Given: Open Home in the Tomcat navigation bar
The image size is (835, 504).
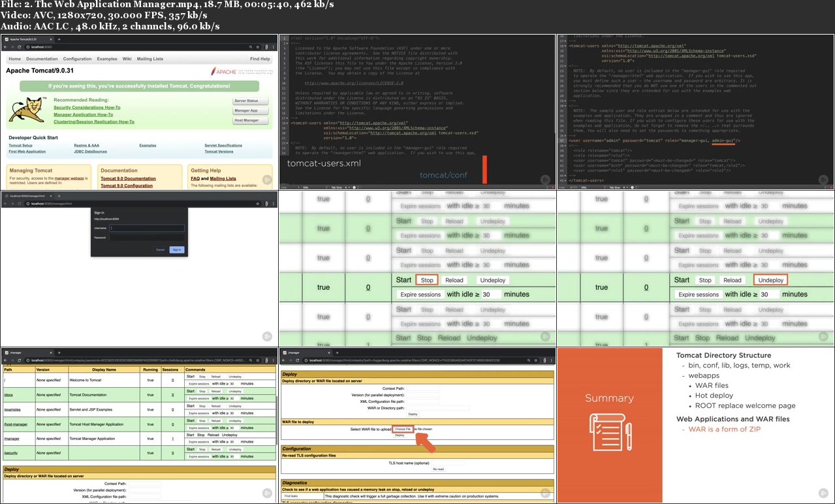Looking at the screenshot, I should pyautogui.click(x=15, y=59).
